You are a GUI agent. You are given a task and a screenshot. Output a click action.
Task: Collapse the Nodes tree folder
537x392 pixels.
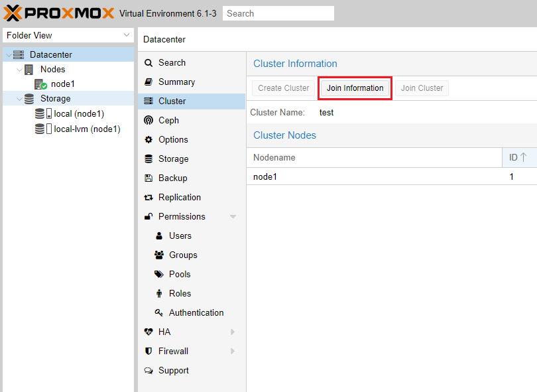point(19,70)
